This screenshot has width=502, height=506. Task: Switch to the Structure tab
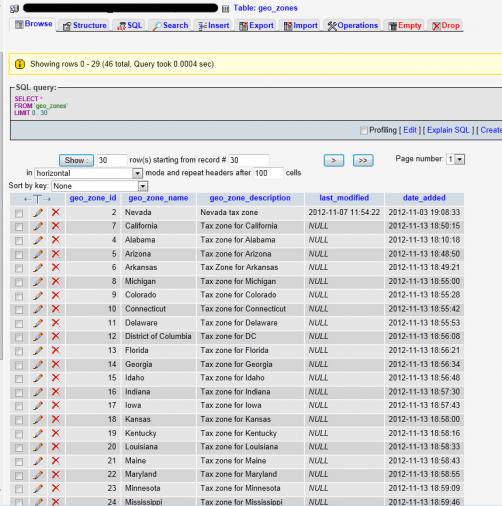(85, 25)
